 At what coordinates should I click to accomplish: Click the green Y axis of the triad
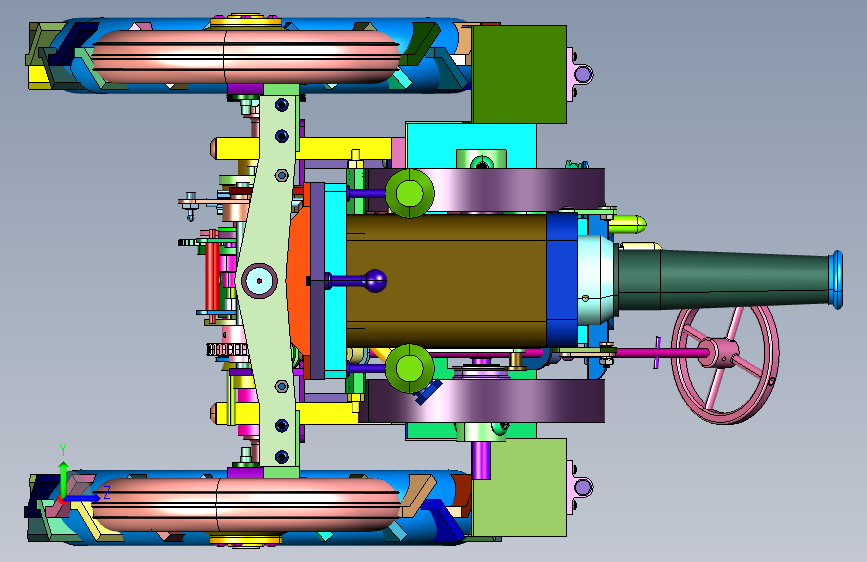(63, 478)
